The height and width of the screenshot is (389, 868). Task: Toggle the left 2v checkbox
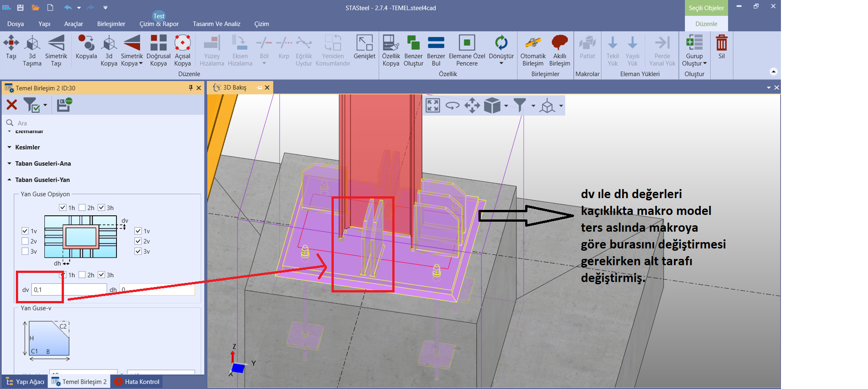(x=25, y=241)
